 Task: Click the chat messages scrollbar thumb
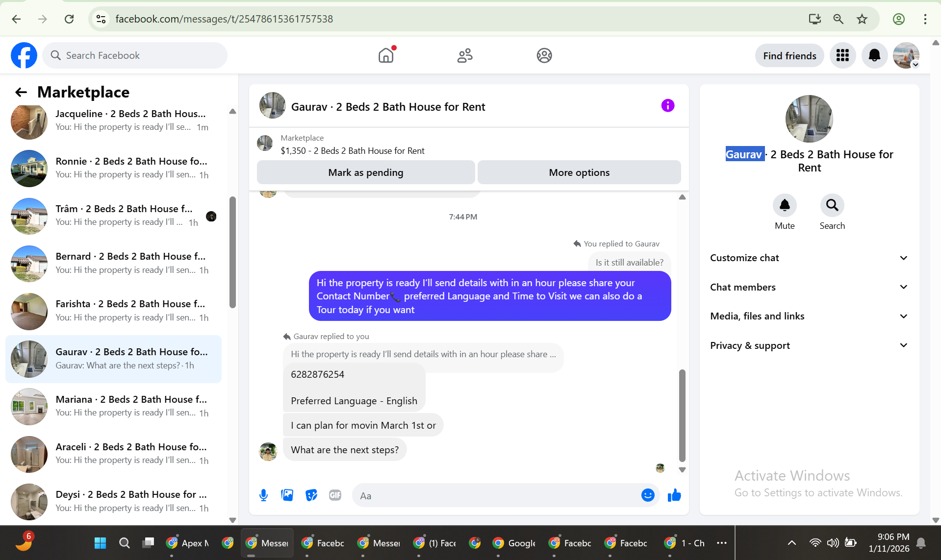[x=682, y=415]
